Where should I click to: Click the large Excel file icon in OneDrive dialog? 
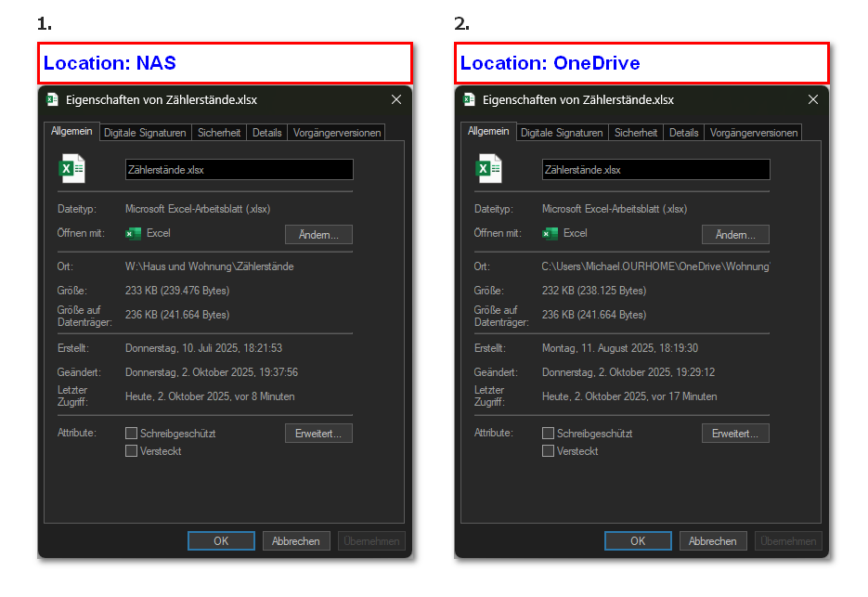point(489,168)
